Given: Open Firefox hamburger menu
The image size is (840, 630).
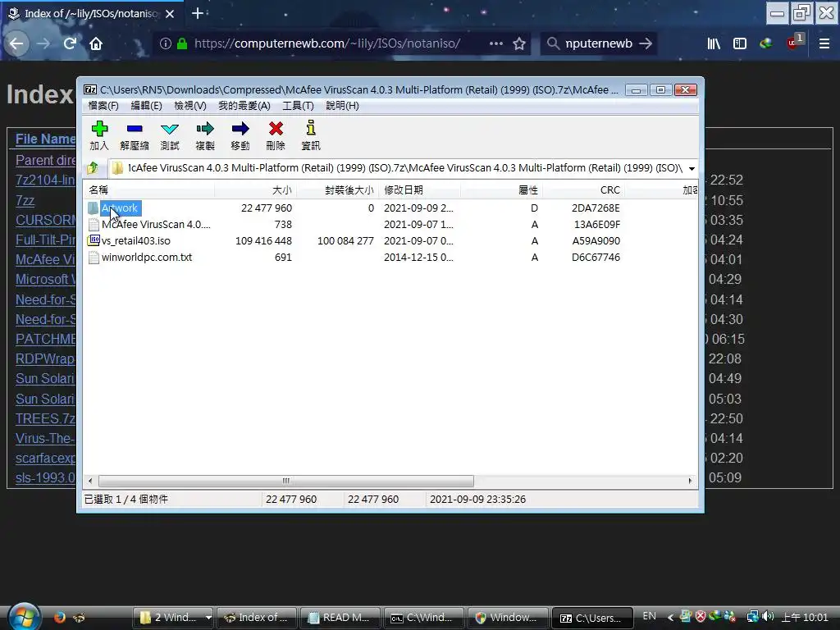Looking at the screenshot, I should pos(824,43).
